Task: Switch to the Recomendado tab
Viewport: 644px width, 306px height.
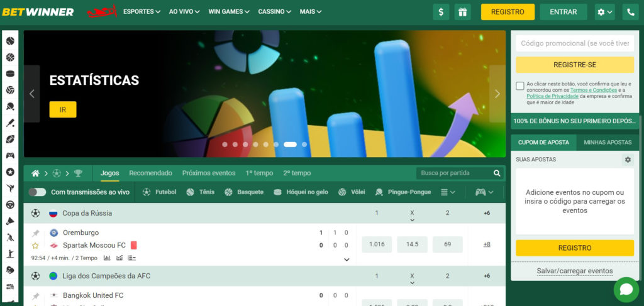Action: coord(151,173)
